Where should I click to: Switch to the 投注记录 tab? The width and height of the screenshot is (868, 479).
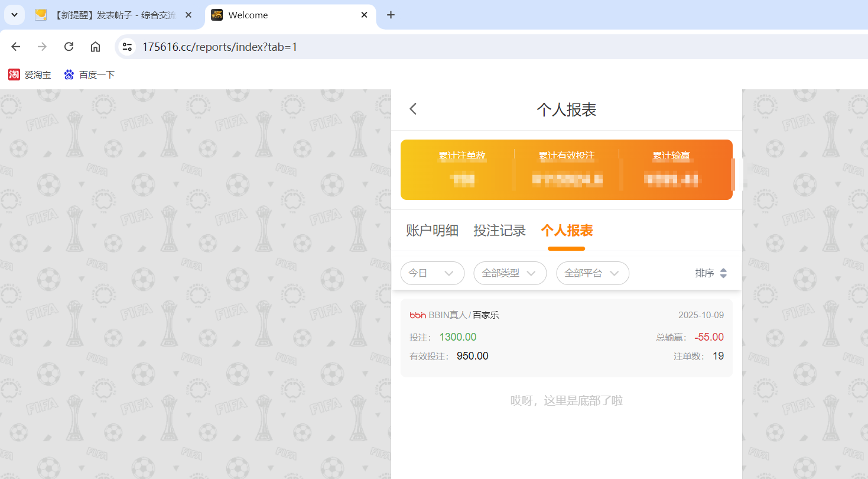[499, 231]
